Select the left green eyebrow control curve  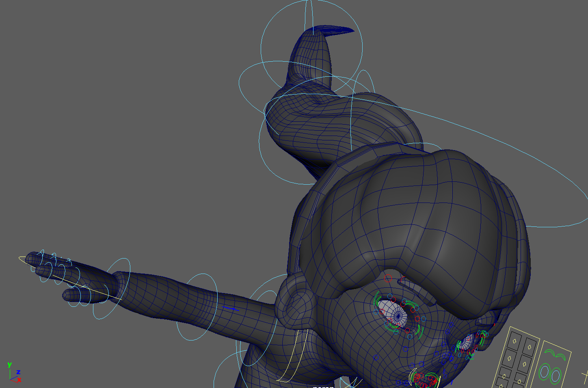click(x=550, y=353)
